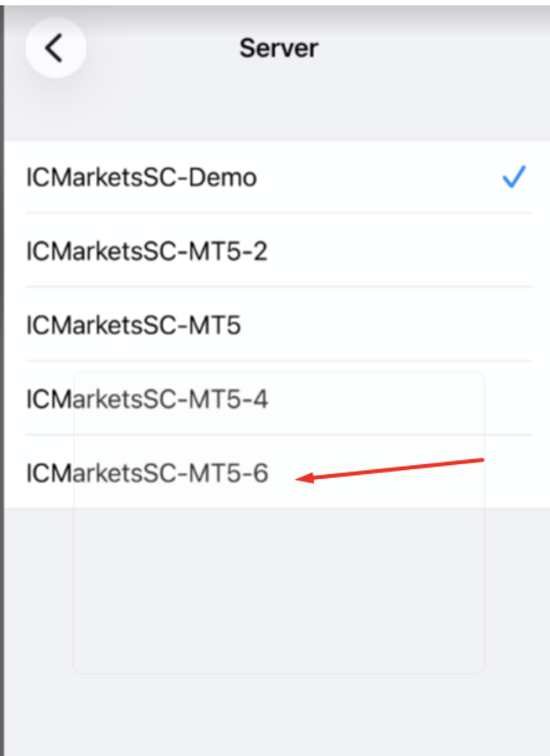Screen dimensions: 550x756
Task: Click the number 6 in the last server name
Action: click(260, 473)
